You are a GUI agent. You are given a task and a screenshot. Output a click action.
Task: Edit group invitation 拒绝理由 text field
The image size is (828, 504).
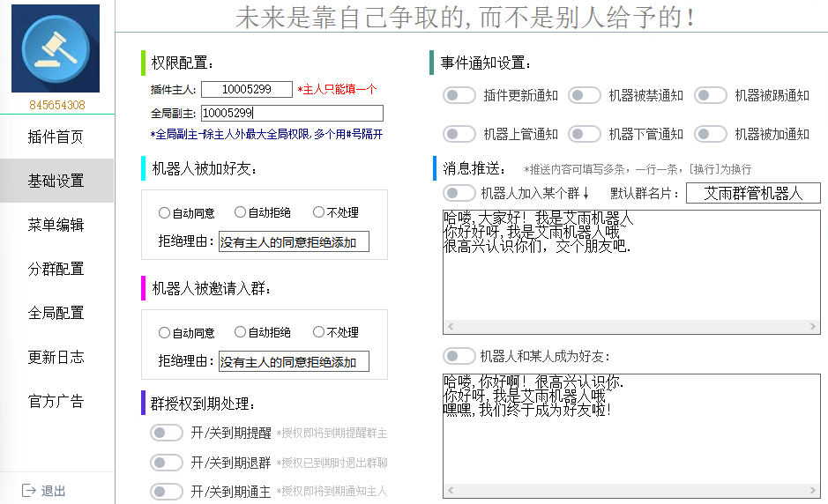tap(294, 361)
